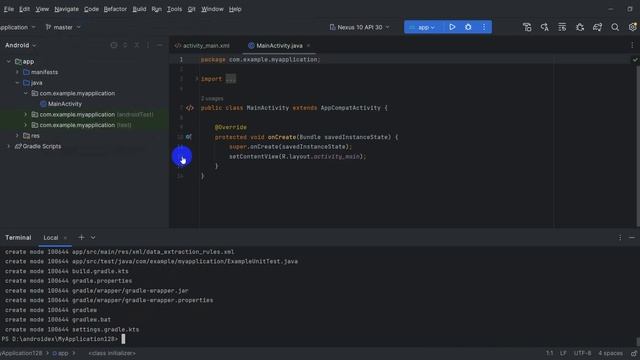This screenshot has width=640, height=360.
Task: Open the Tools menu
Action: tap(174, 9)
